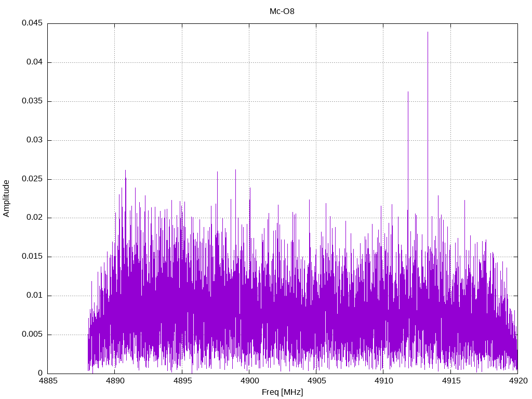This screenshot has width=532, height=399.
Task: Click the plot title Mc-O8
Action: point(282,11)
